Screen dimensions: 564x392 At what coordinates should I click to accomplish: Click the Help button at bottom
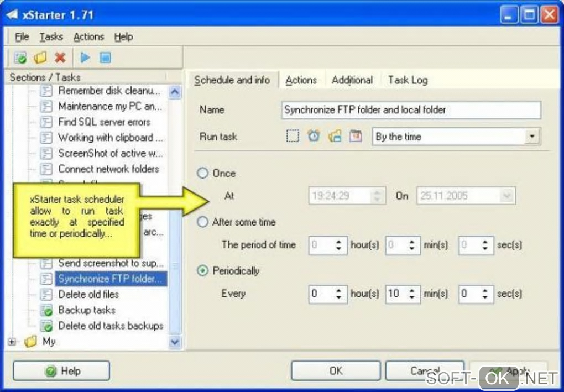pyautogui.click(x=61, y=371)
